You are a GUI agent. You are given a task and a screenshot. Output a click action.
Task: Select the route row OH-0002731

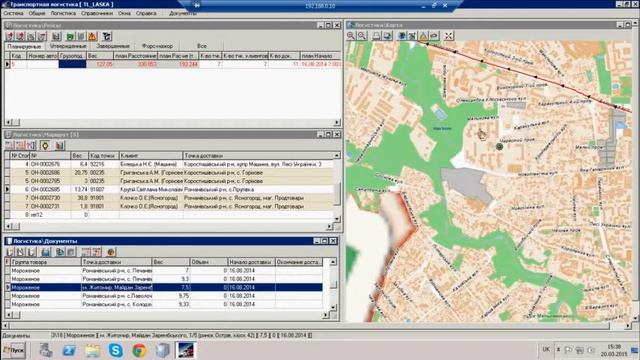[x=171, y=207]
